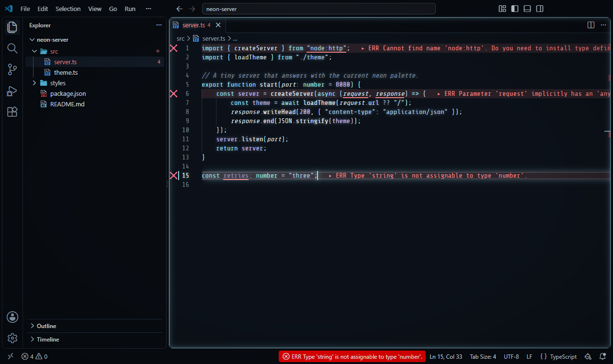
Task: Open the errors and warnings count
Action: click(34, 356)
